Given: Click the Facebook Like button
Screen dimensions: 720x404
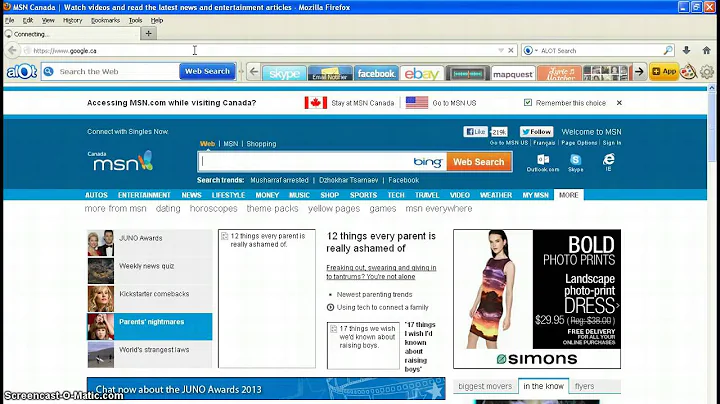Looking at the screenshot, I should [475, 132].
